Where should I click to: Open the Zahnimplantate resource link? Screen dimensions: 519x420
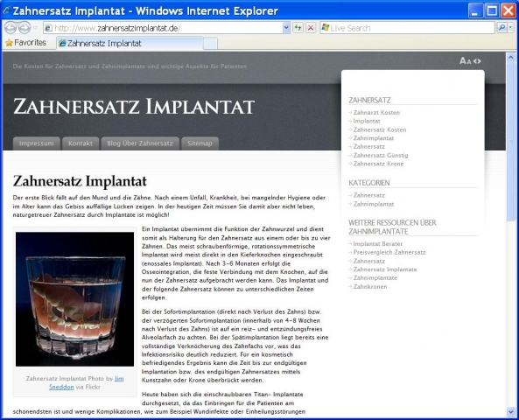(x=375, y=277)
